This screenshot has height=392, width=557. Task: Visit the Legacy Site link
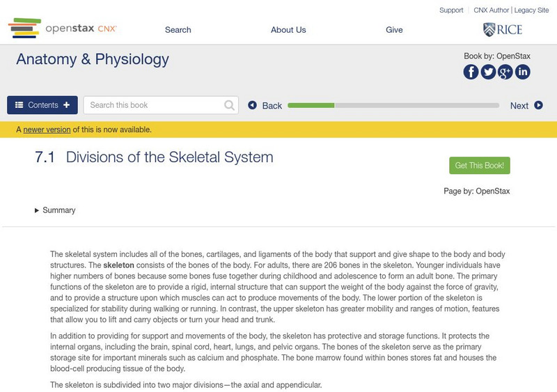click(532, 10)
